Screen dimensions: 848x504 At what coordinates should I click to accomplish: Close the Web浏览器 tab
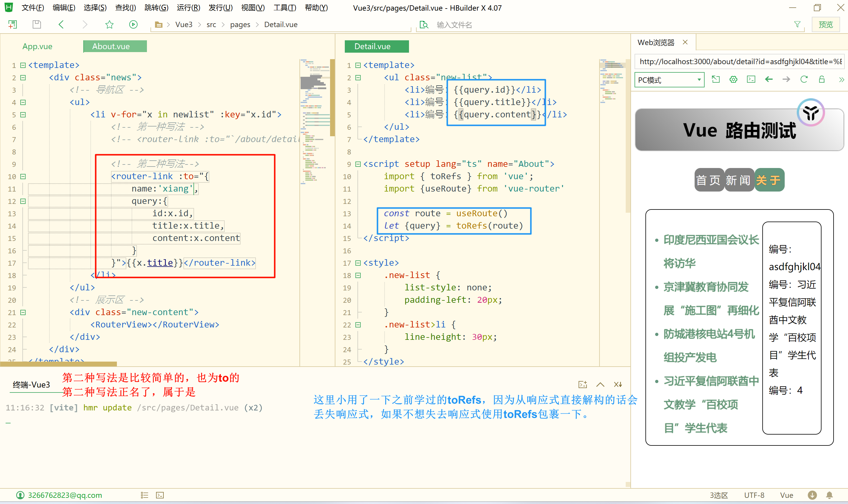685,42
